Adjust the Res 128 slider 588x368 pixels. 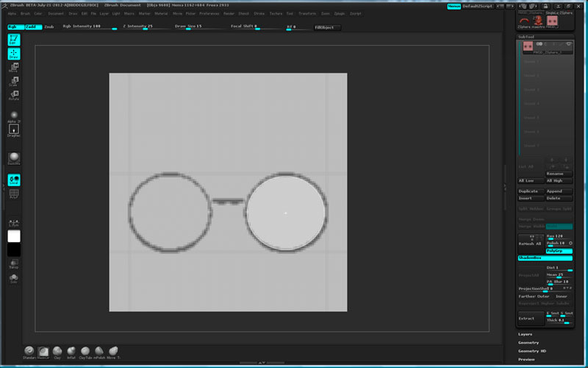pyautogui.click(x=559, y=236)
